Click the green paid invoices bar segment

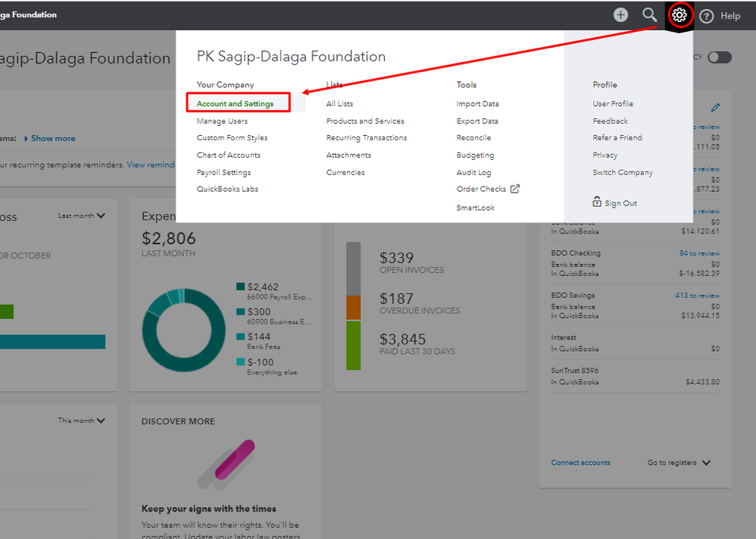click(x=353, y=345)
